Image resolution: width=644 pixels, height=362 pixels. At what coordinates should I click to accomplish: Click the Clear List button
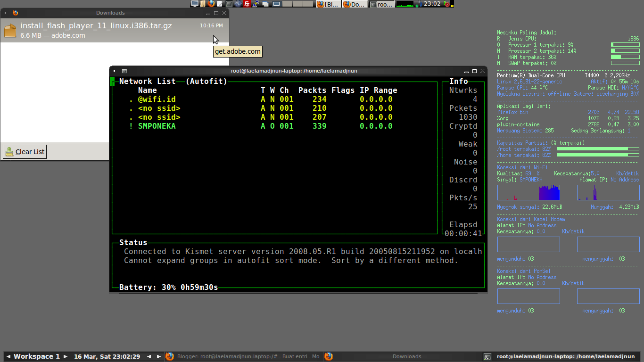(x=25, y=152)
